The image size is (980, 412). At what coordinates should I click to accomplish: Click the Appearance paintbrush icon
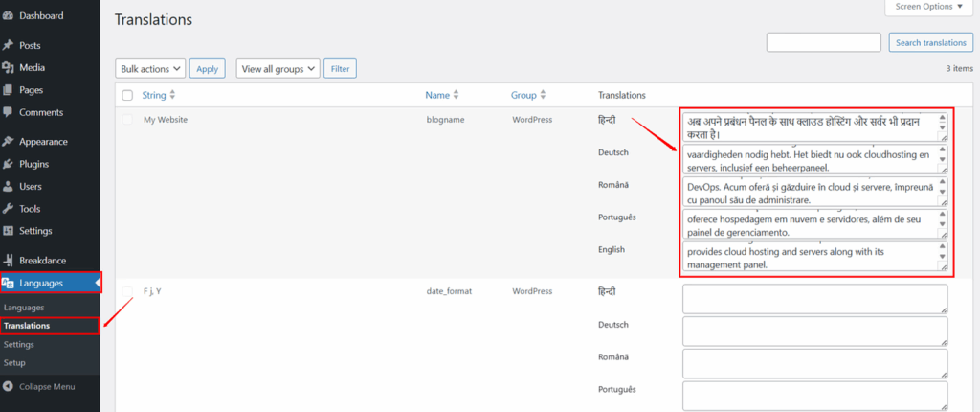point(9,142)
